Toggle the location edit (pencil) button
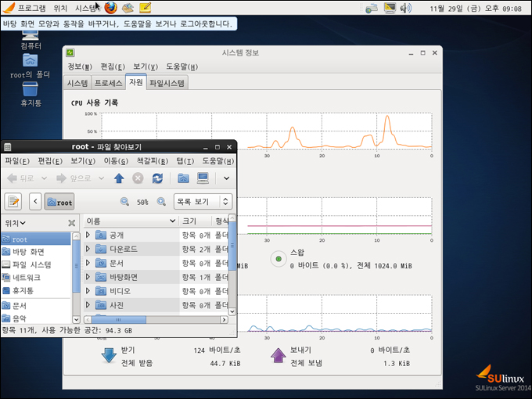532x399 pixels. click(x=13, y=202)
